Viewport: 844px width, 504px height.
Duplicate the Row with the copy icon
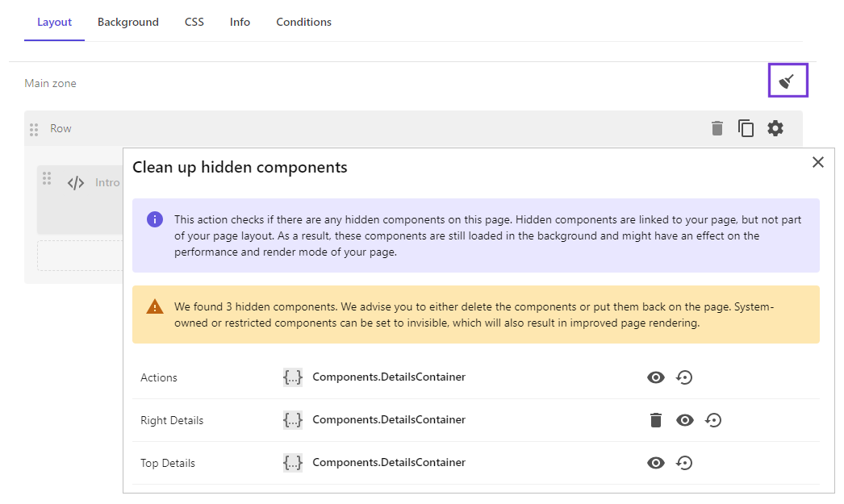point(746,127)
